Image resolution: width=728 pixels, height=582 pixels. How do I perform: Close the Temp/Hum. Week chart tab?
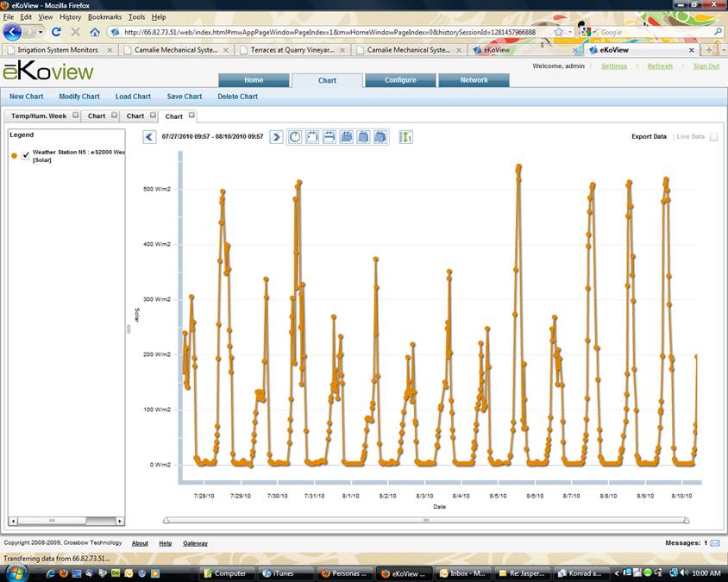pyautogui.click(x=76, y=116)
